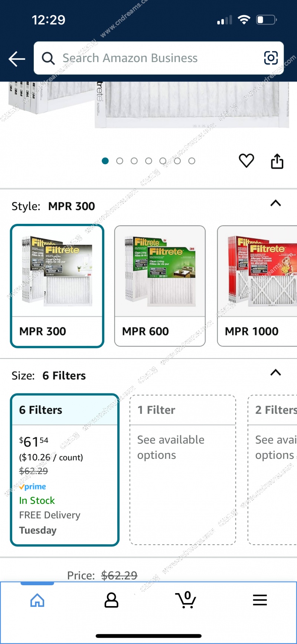Select the 6 Filters size option
Viewport: 297px width, 644px height.
click(x=65, y=470)
